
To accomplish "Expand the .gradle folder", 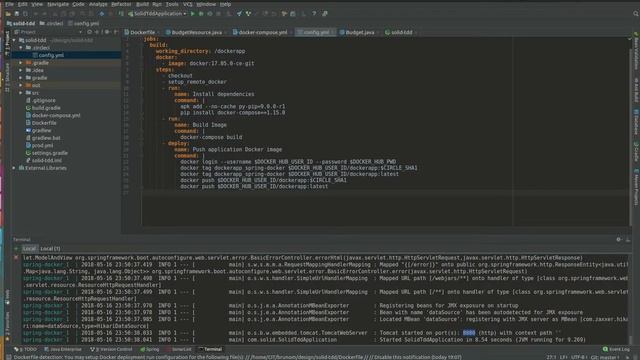I will (21, 63).
